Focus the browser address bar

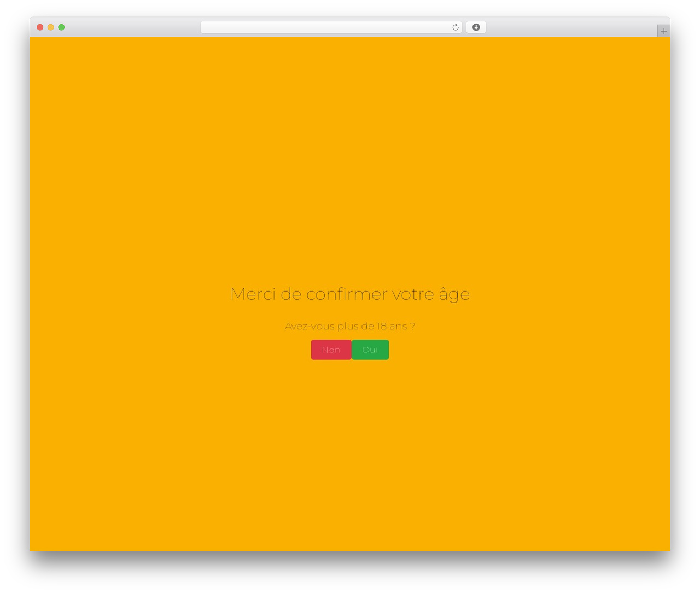point(331,27)
